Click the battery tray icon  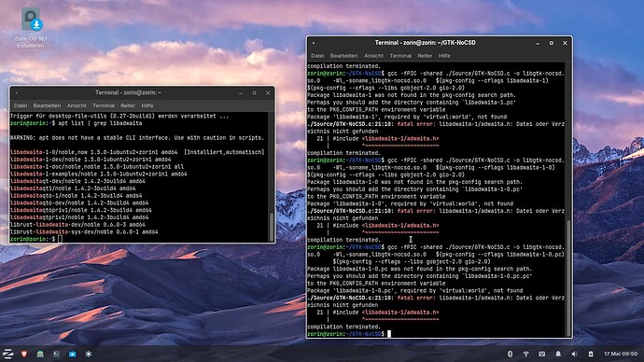591,354
